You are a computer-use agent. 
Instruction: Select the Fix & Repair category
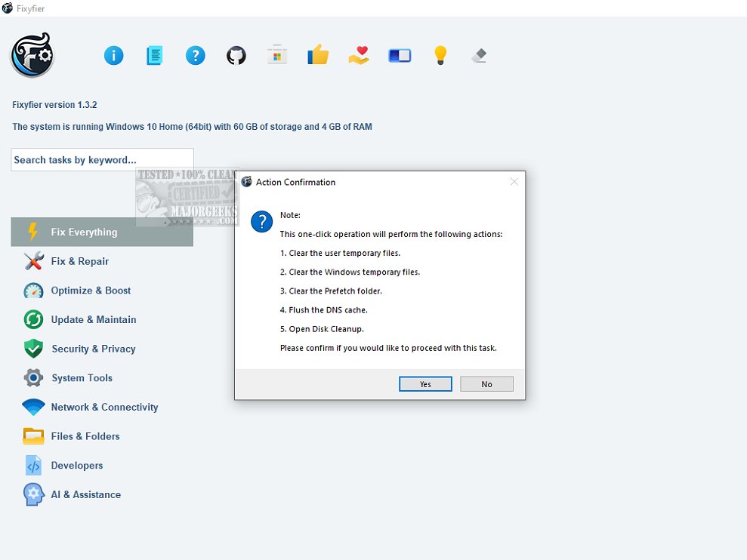[79, 261]
